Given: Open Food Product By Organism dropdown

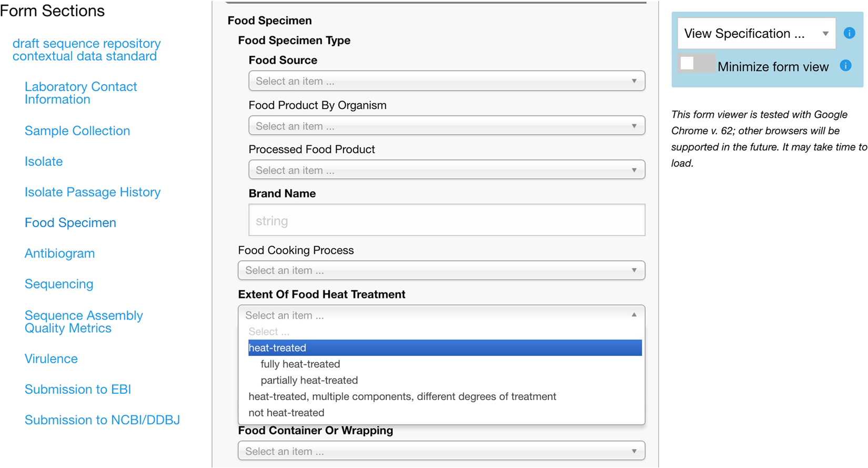Looking at the screenshot, I should click(x=446, y=126).
